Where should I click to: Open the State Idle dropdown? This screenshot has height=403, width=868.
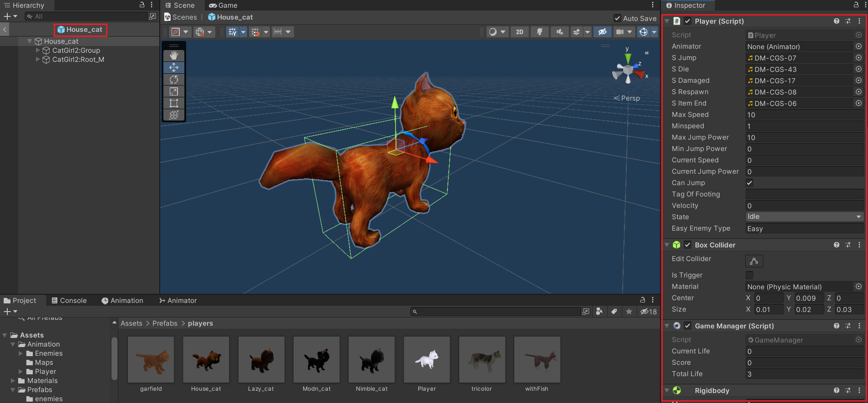pos(805,217)
